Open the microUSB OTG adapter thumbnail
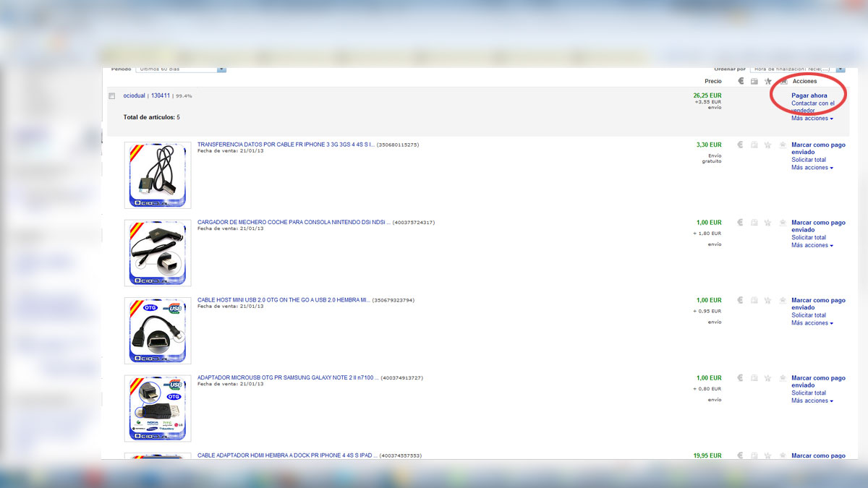 tap(158, 408)
